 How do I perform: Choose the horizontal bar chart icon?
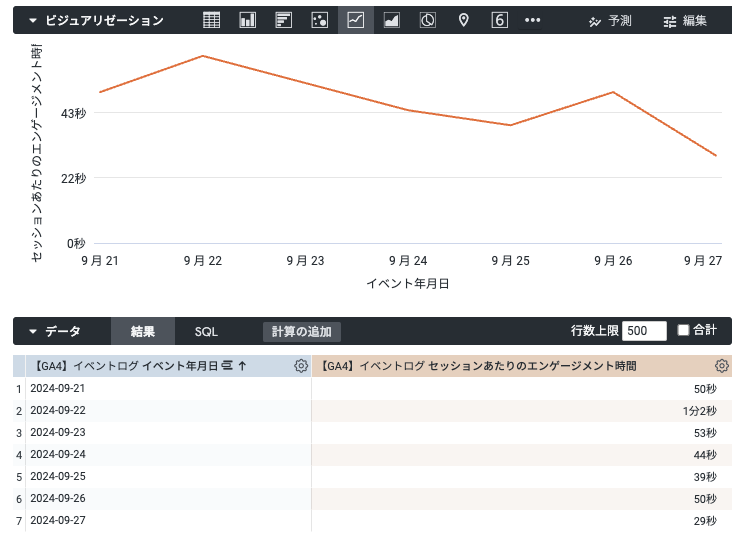pos(283,20)
